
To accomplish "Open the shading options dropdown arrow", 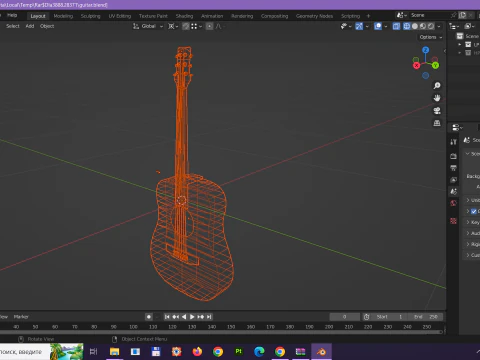I will pos(439,26).
